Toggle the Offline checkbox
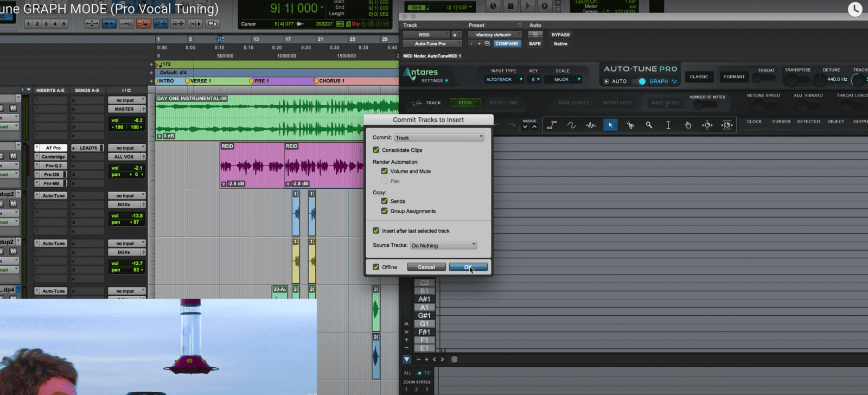The width and height of the screenshot is (868, 395). point(376,267)
